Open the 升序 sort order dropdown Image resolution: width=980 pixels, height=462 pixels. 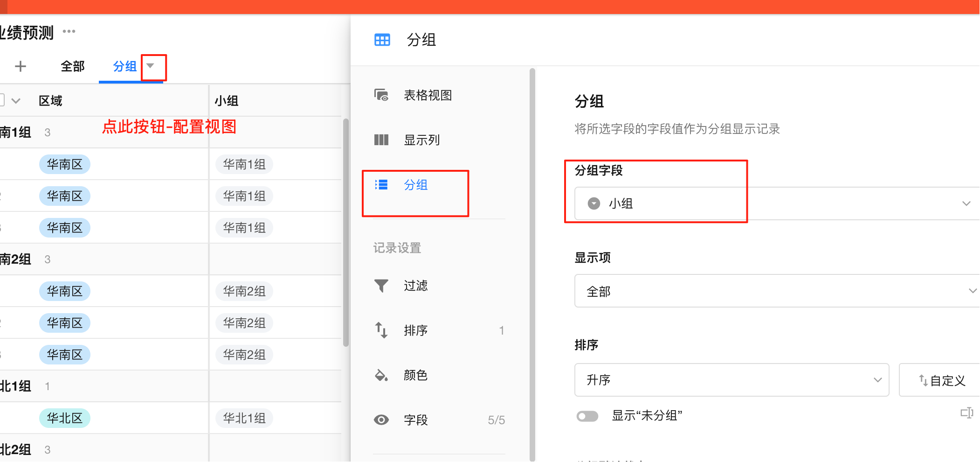coord(732,380)
